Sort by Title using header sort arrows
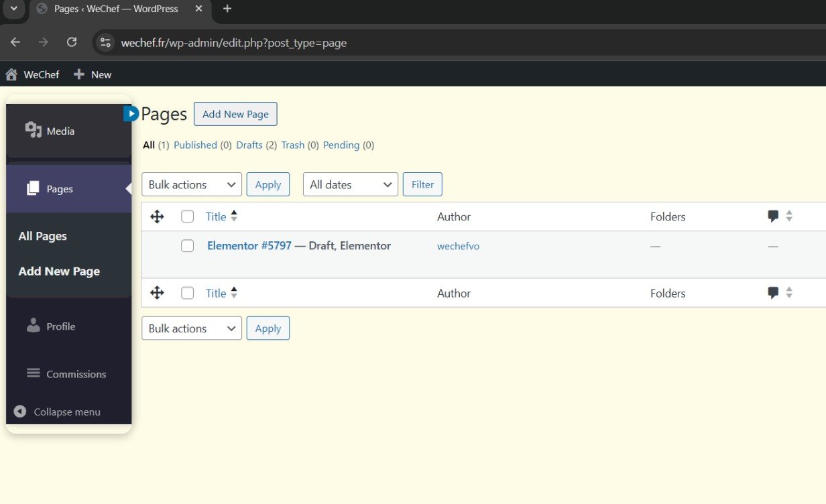826x504 pixels. pos(234,216)
